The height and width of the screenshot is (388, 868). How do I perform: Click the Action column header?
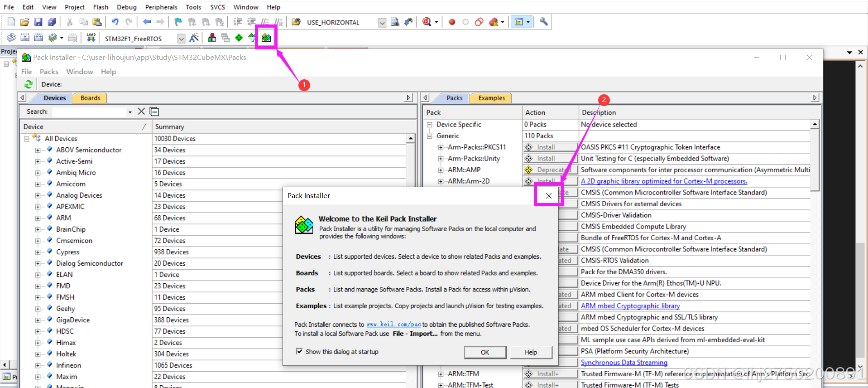click(x=550, y=112)
